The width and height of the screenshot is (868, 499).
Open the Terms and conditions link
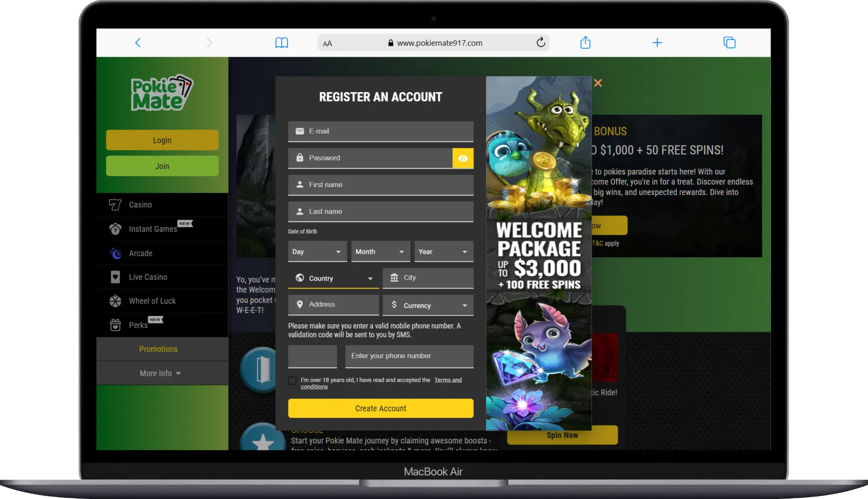[448, 380]
